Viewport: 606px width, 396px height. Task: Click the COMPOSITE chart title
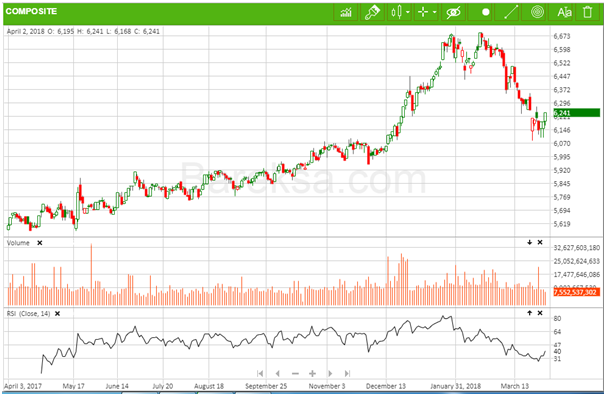pos(31,11)
